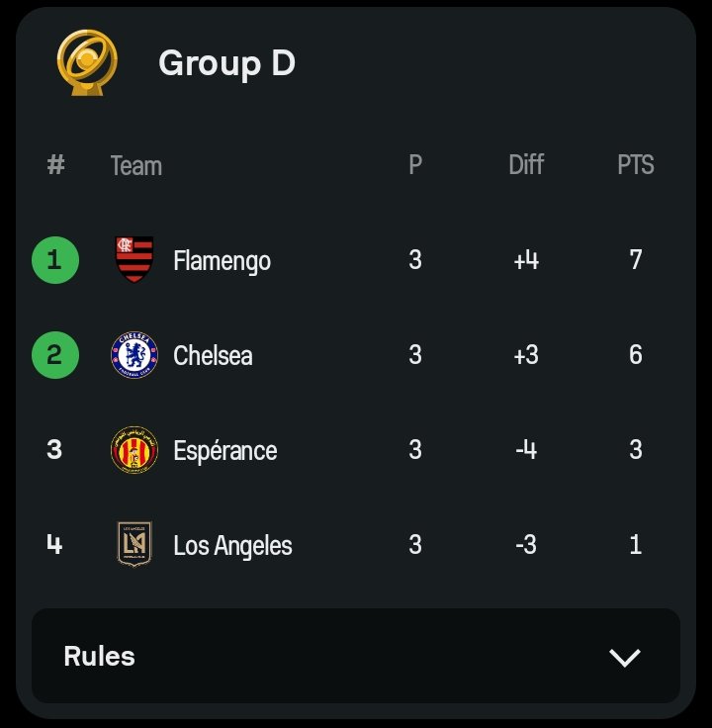The width and height of the screenshot is (712, 728).
Task: Click the Los Angeles FC crest
Action: point(134,544)
